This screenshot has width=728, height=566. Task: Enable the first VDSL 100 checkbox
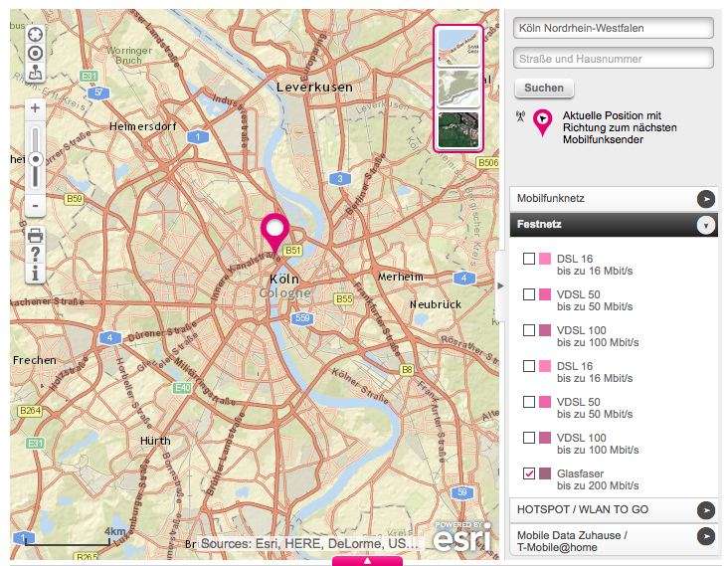(529, 330)
